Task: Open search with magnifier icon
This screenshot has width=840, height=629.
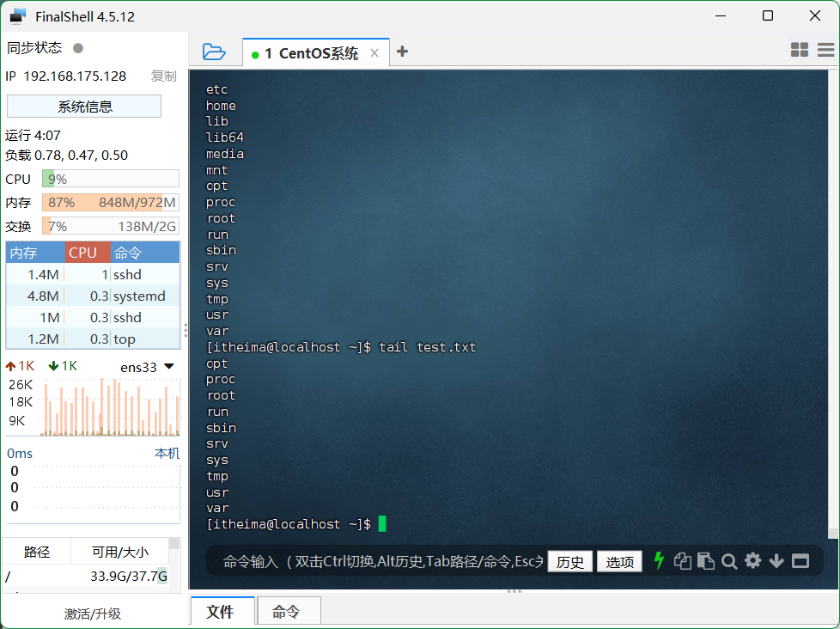Action: (729, 561)
